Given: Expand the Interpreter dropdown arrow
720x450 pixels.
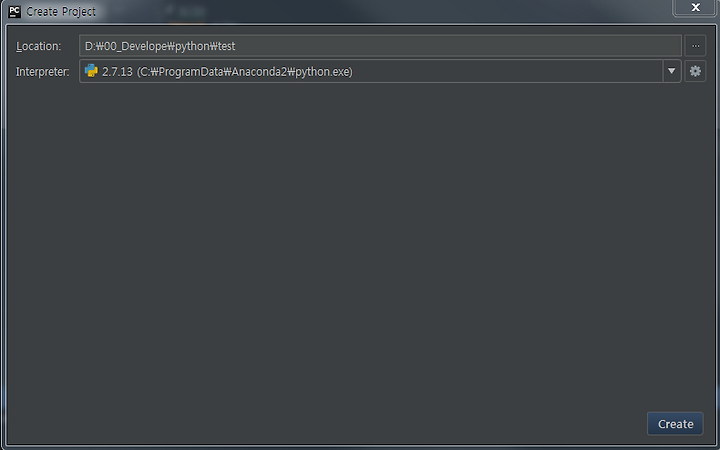Looking at the screenshot, I should [671, 71].
